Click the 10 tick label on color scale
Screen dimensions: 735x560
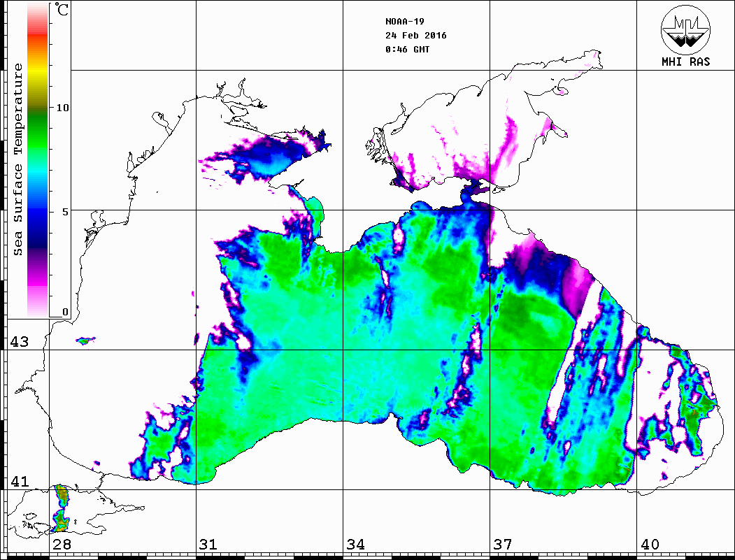coord(62,108)
